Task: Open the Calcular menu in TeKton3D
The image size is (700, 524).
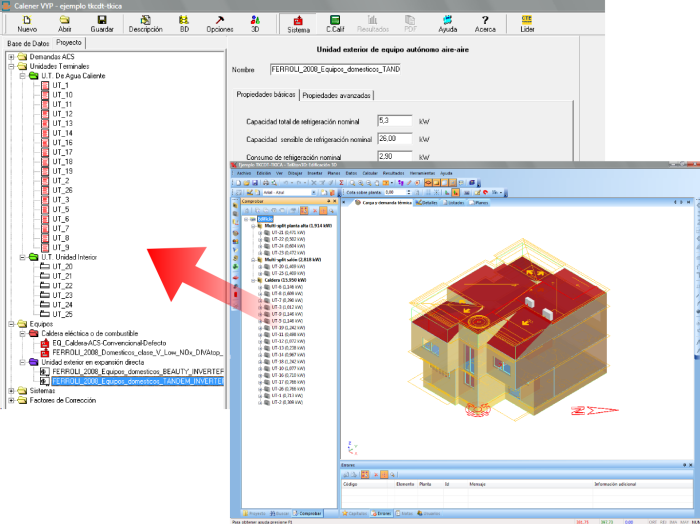Action: (x=370, y=173)
